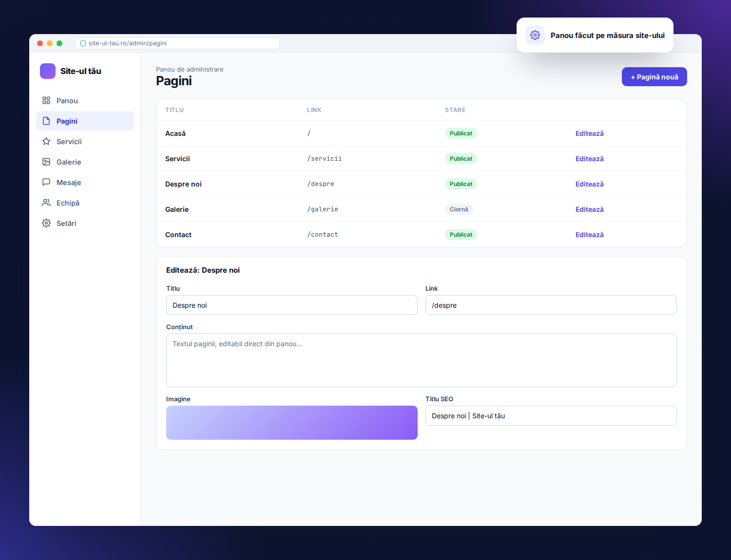Open Servicii in the sidebar menu
Screen dimensions: 731x560
[85, 141]
